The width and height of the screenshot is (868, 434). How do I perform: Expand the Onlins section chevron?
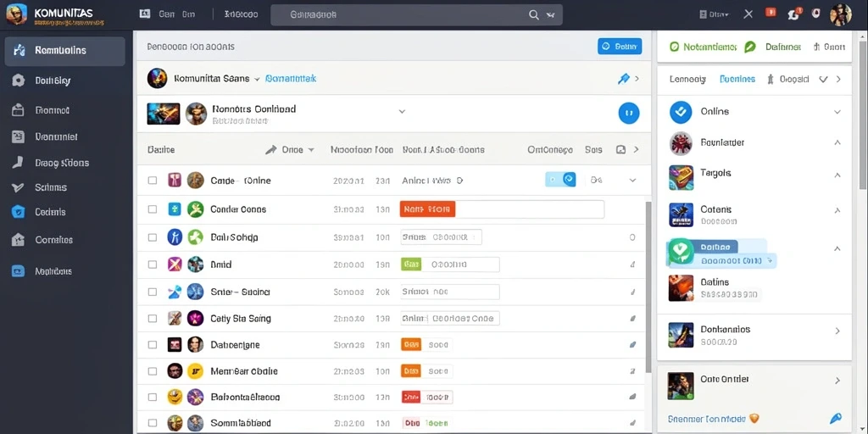(x=837, y=112)
